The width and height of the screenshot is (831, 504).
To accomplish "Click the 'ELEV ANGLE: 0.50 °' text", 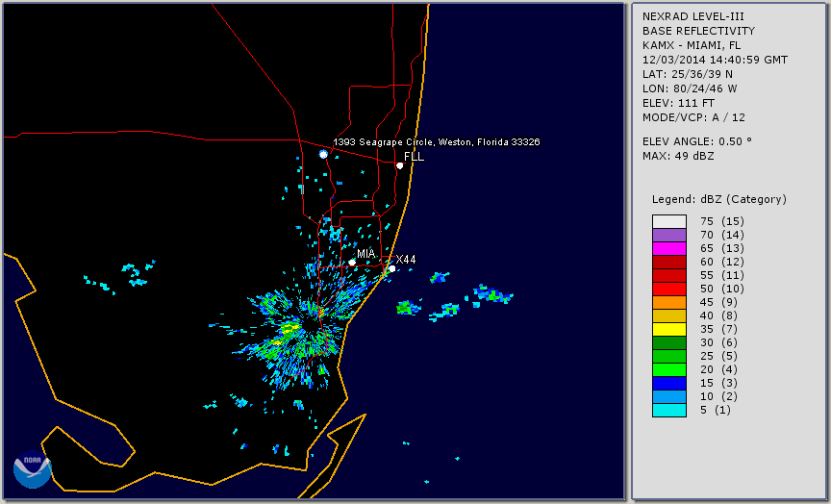I will 697,141.
